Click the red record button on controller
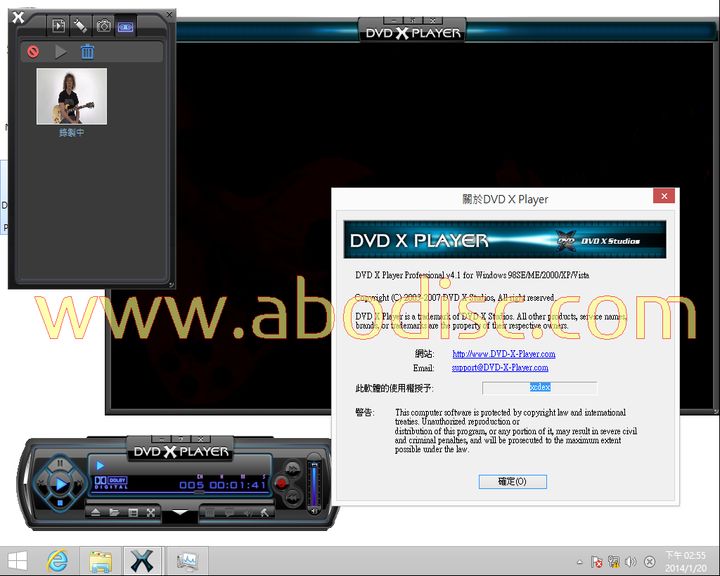The width and height of the screenshot is (720, 576). 282,484
